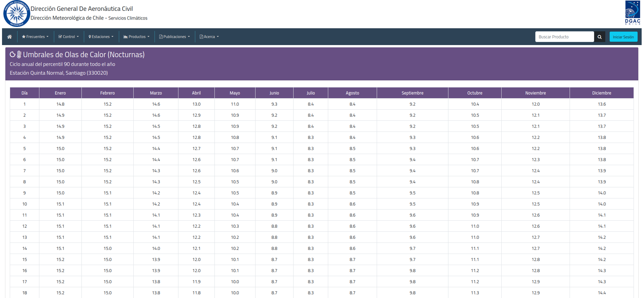644x298 pixels.
Task: Click Mayo value 10.8 for day 4
Action: (x=235, y=138)
